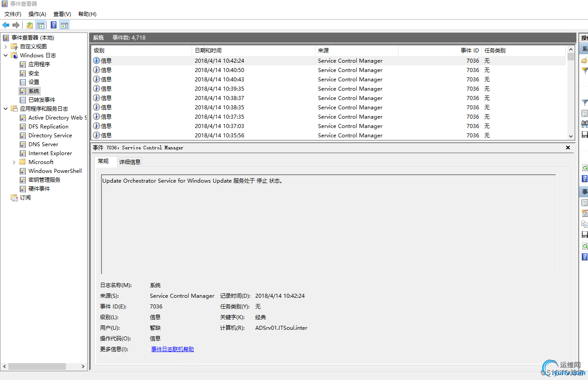Open the 硬件事件 log

click(39, 189)
